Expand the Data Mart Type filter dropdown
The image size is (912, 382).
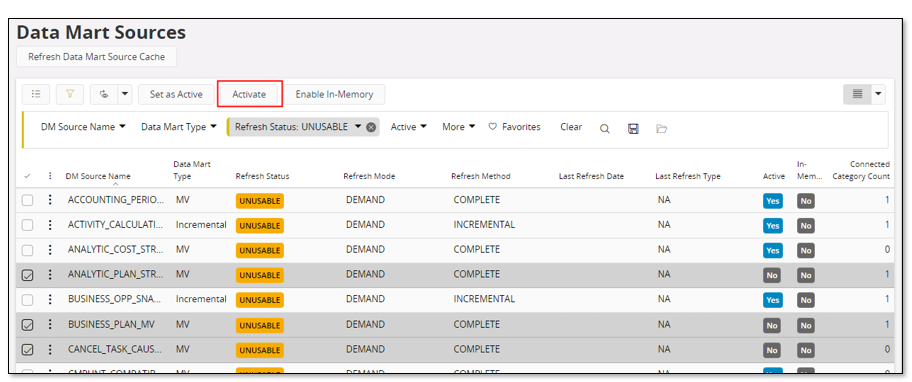click(179, 127)
